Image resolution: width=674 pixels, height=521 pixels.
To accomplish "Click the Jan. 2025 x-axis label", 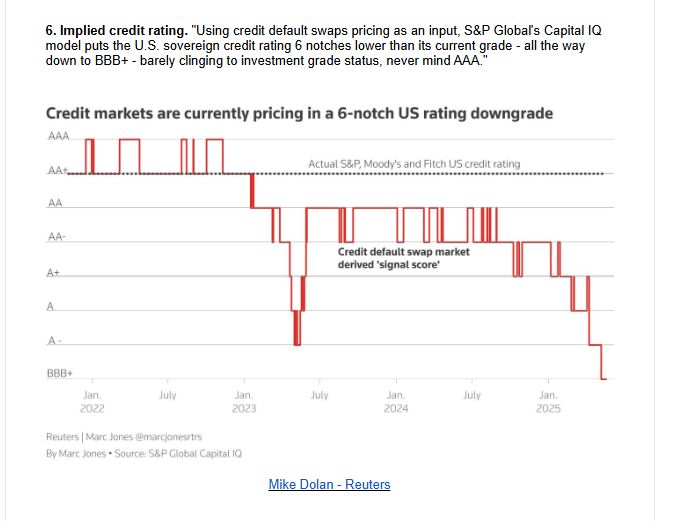I will pos(548,401).
